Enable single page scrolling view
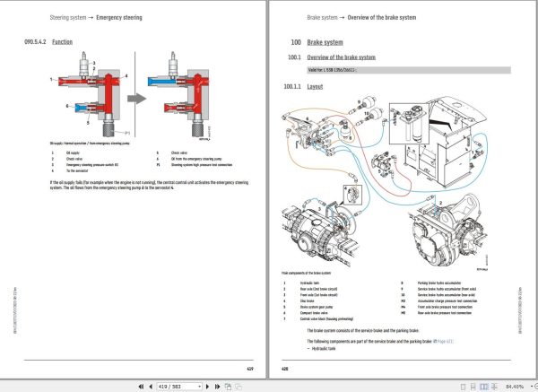 pyautogui.click(x=473, y=387)
